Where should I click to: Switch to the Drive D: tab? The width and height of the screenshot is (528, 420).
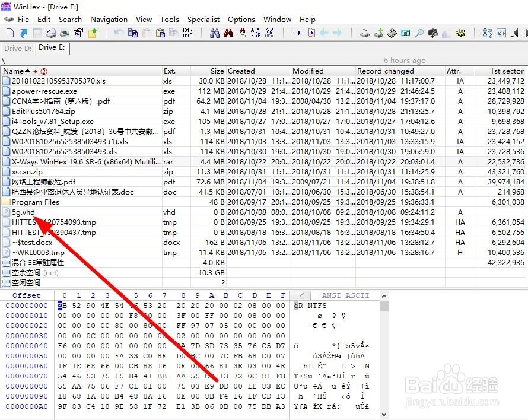18,48
